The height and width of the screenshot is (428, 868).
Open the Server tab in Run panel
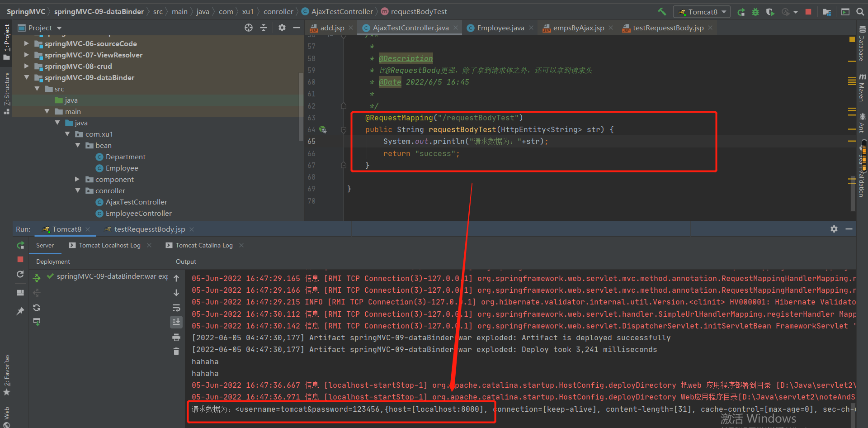45,245
